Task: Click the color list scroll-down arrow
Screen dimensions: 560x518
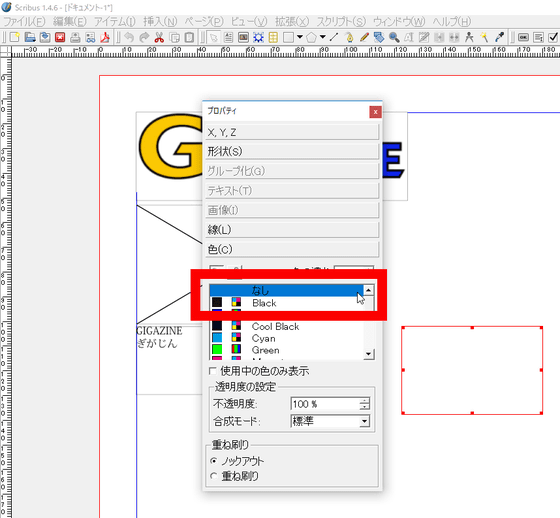Action: pyautogui.click(x=368, y=354)
